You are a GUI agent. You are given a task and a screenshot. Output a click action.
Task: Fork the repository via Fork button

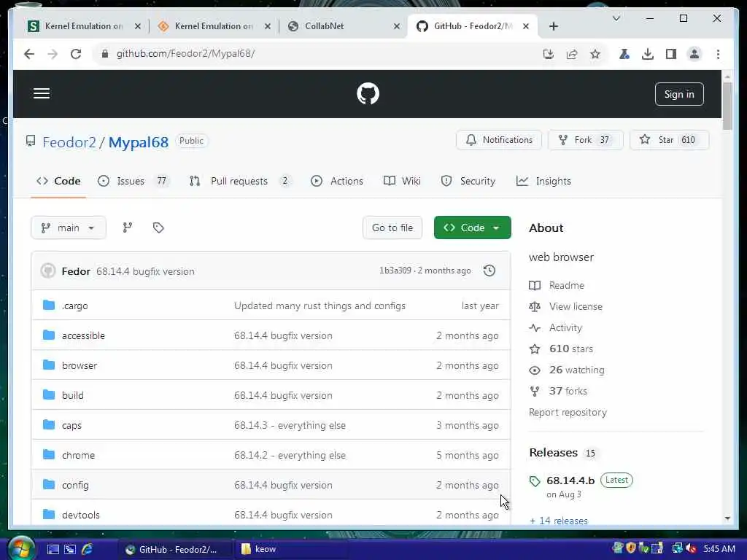coord(586,140)
